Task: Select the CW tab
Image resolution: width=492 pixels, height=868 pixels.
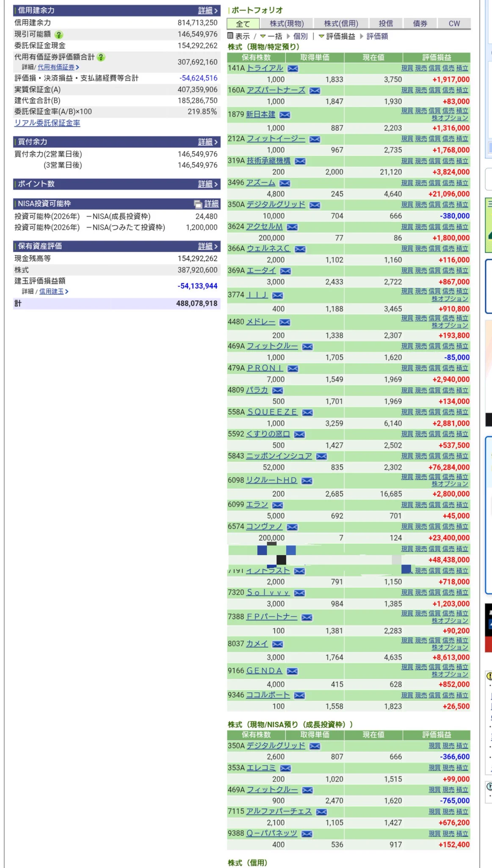Action: pos(454,24)
